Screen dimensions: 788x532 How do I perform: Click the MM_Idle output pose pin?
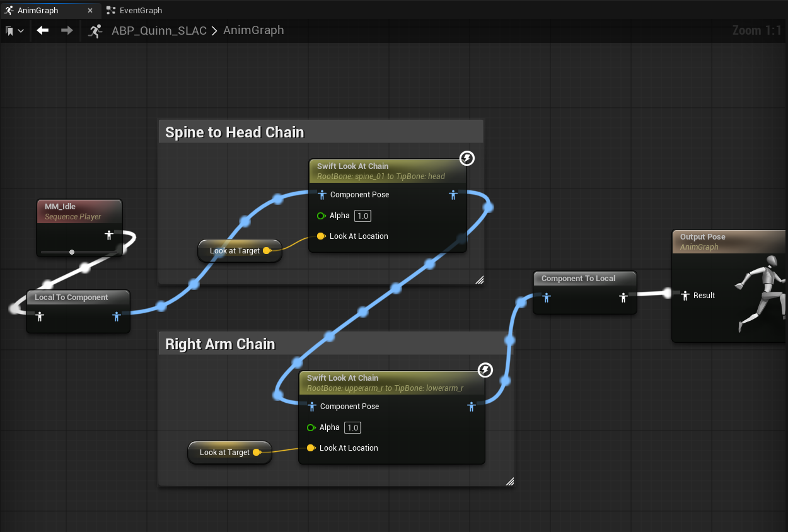coord(109,235)
